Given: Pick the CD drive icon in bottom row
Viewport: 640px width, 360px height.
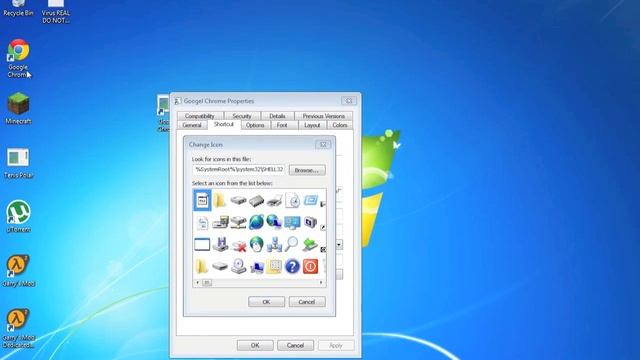Looking at the screenshot, I should coord(238,267).
